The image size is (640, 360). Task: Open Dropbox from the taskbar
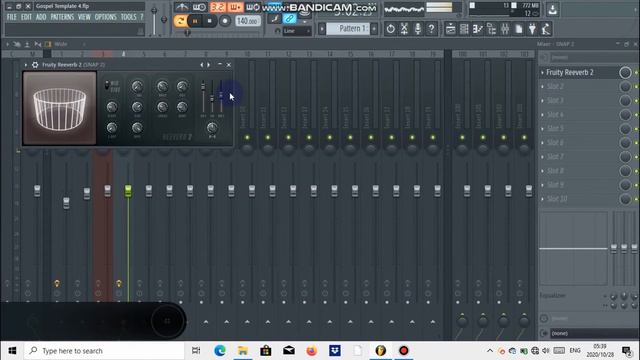(335, 351)
